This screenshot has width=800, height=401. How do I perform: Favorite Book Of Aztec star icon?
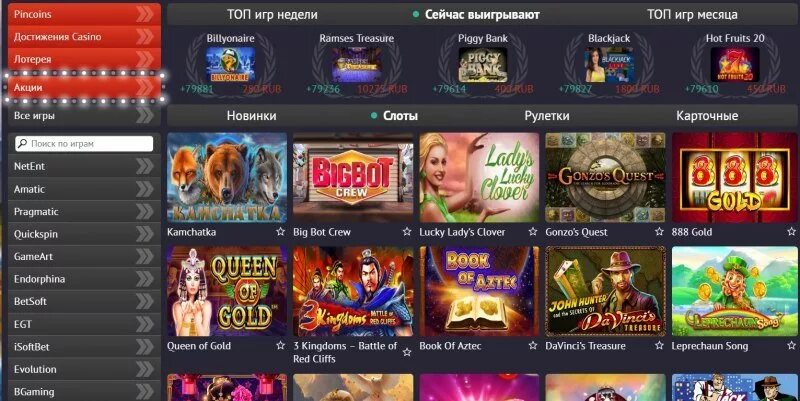tap(533, 345)
